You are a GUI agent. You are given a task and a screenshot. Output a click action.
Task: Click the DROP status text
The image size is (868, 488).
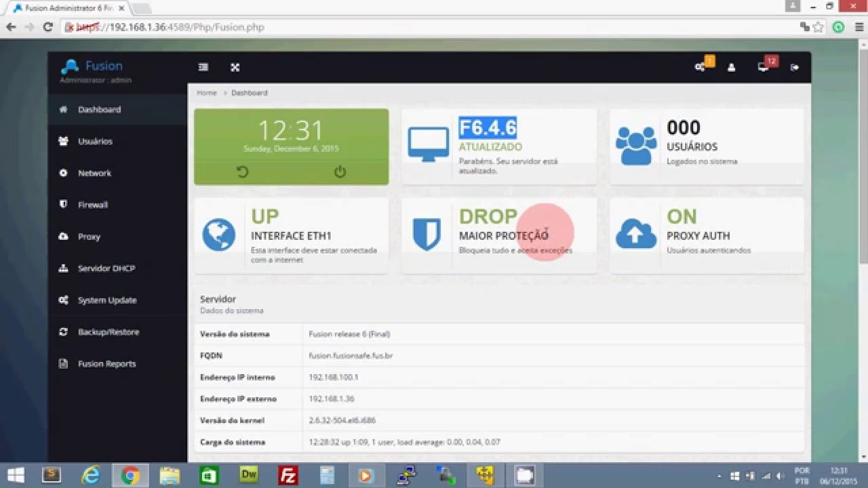click(x=488, y=216)
